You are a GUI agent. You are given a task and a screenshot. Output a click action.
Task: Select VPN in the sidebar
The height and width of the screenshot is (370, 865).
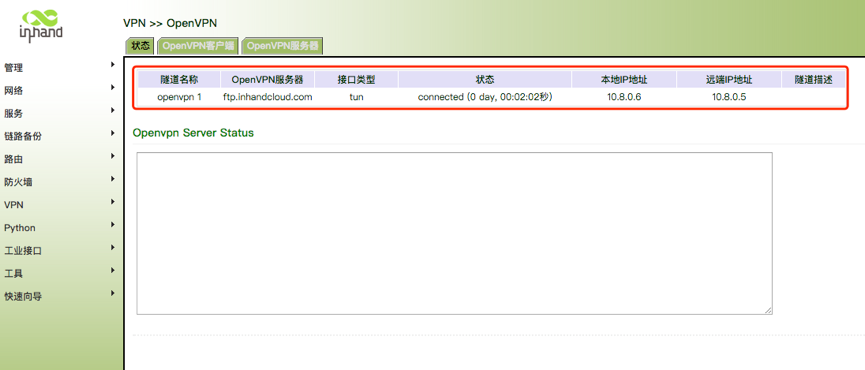[14, 205]
